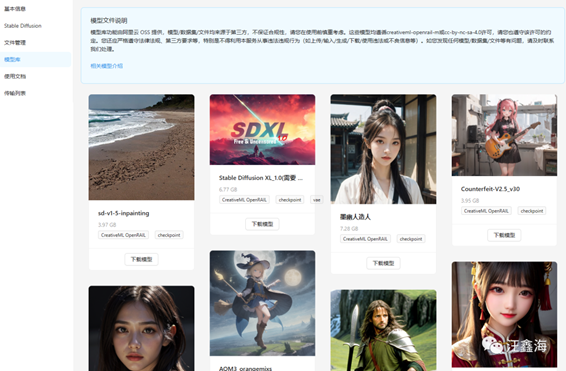Open 传输列表 in the sidebar
Screen dimensions: 566x371
click(x=15, y=93)
